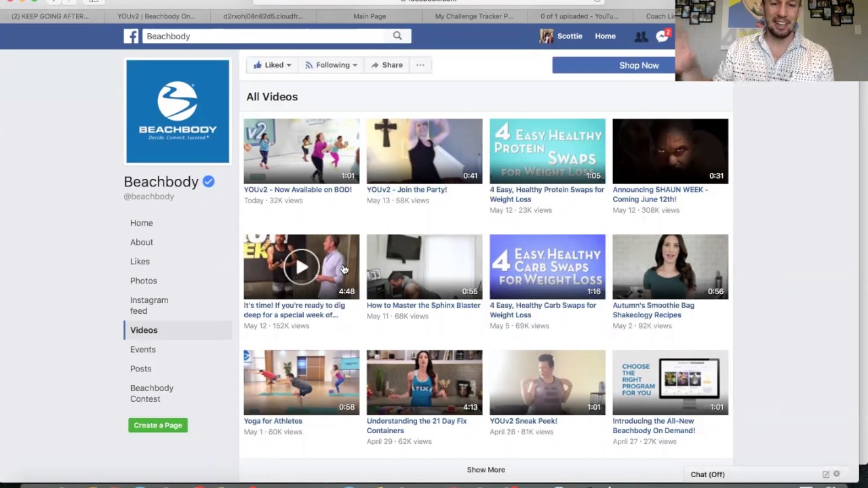Open YOUv2 Sneak Peek video thumbnail

tap(547, 382)
